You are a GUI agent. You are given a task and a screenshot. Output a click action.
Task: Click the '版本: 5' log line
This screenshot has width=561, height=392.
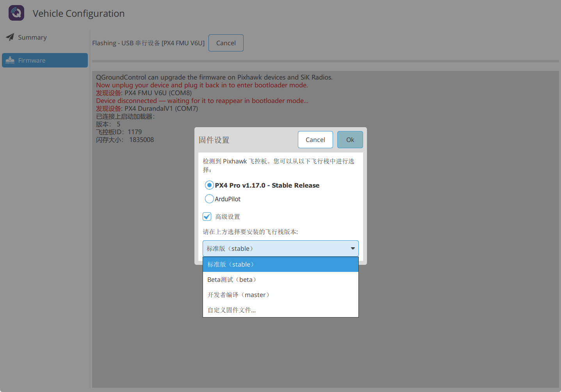(108, 124)
